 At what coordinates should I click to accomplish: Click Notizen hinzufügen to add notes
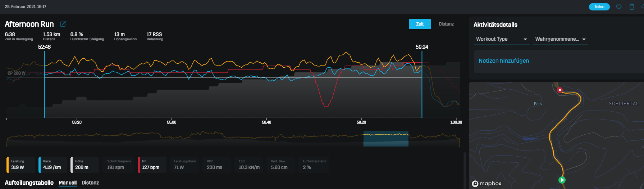[x=504, y=61]
